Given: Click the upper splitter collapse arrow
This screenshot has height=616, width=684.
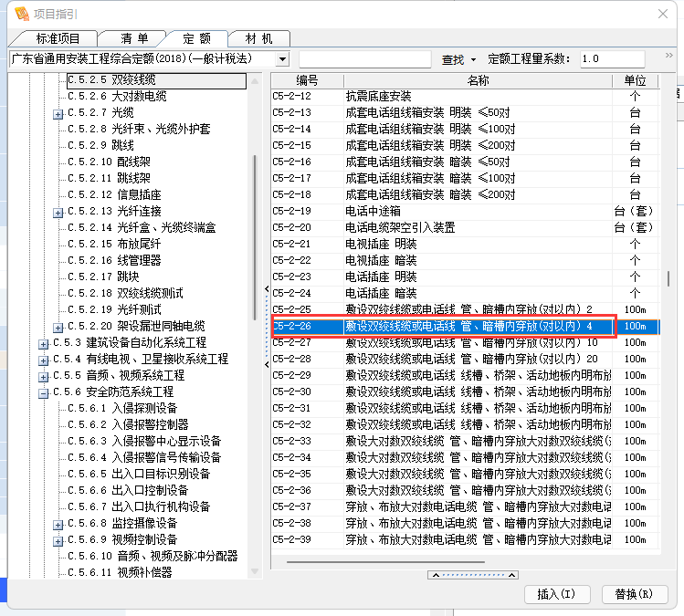Looking at the screenshot, I should [x=267, y=288].
